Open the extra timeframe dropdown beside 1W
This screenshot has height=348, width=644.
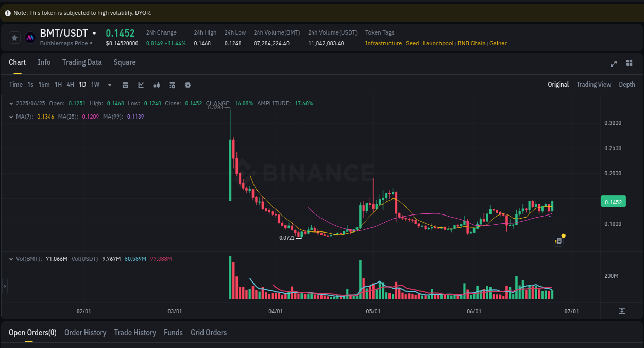tap(109, 85)
